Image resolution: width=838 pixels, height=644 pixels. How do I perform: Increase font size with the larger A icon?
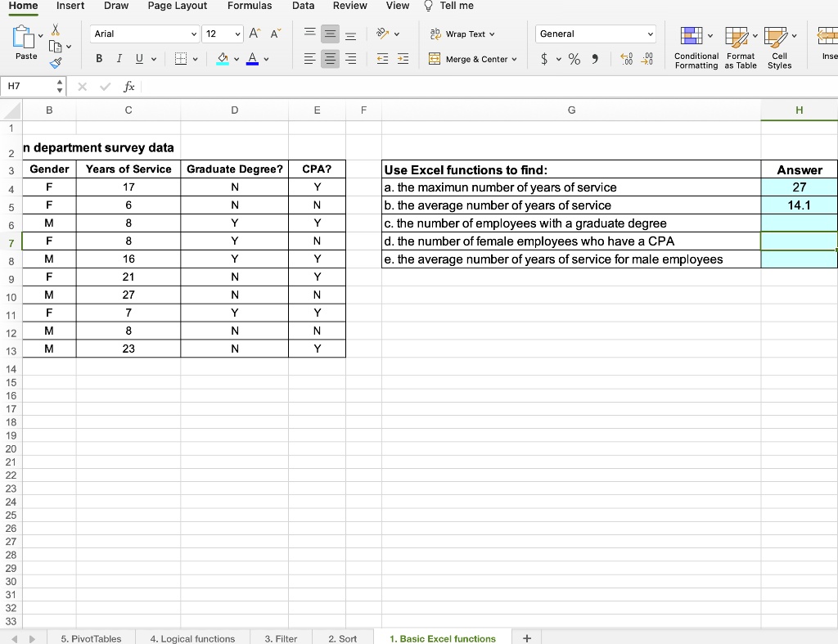pyautogui.click(x=255, y=34)
